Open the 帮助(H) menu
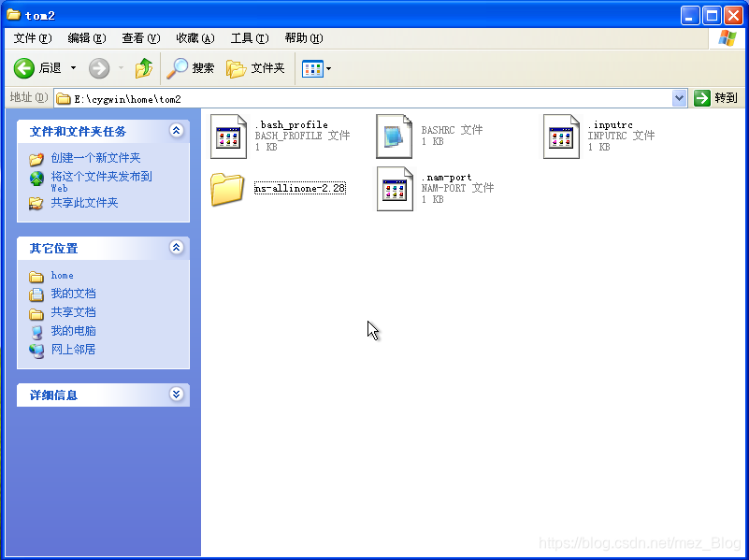 304,38
